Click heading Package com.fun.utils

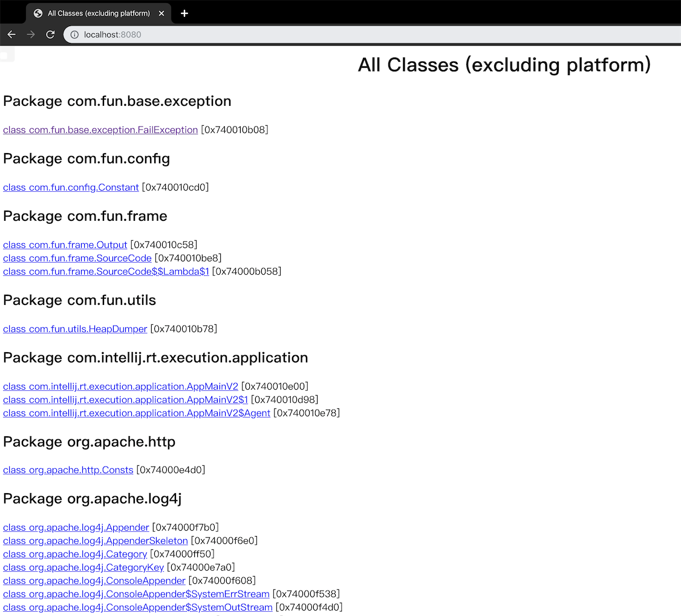79,300
